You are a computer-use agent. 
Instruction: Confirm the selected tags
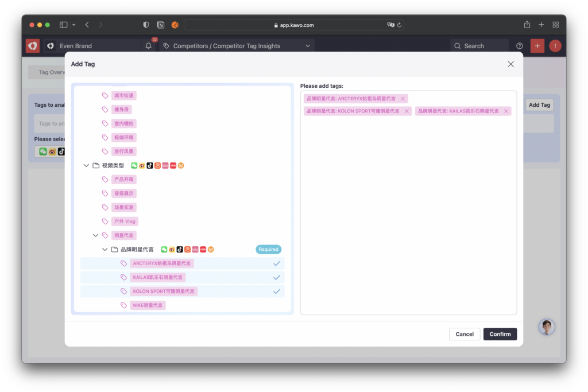coord(500,334)
